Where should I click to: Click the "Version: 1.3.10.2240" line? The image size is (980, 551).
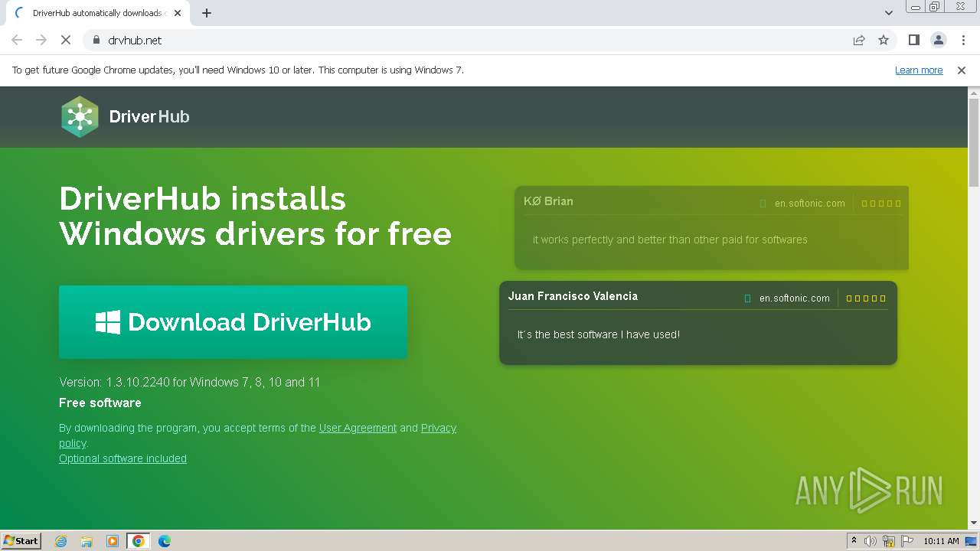(x=190, y=382)
